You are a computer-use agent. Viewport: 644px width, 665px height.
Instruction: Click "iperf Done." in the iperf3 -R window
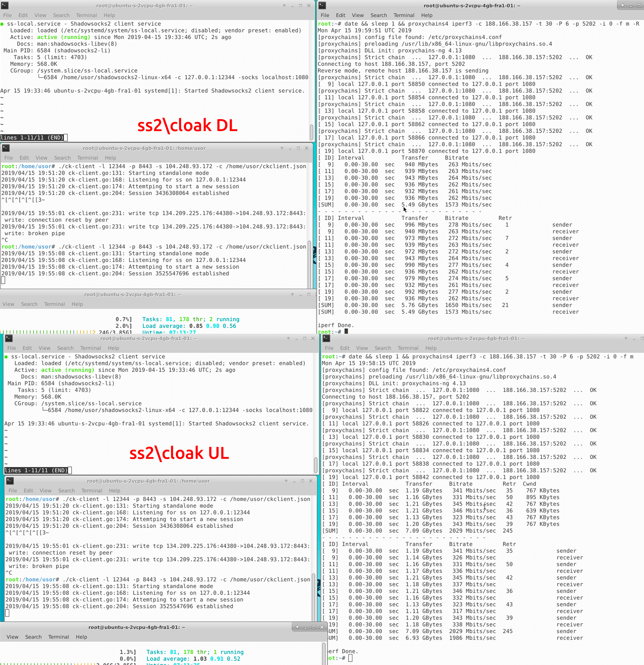point(336,326)
